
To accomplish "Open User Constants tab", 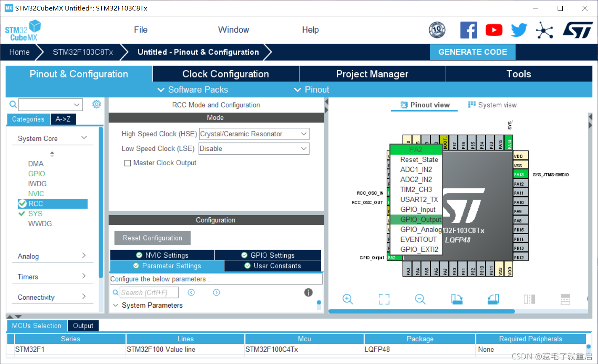I will tap(273, 266).
